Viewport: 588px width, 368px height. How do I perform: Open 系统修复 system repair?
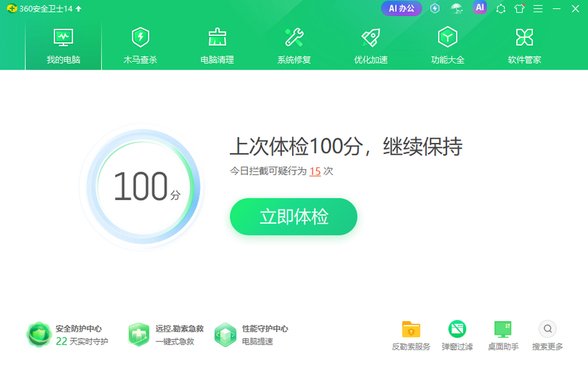(x=294, y=44)
